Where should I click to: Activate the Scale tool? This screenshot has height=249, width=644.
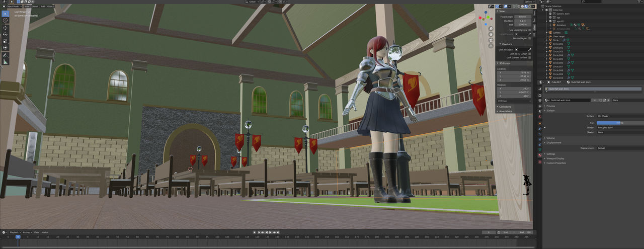click(x=5, y=41)
